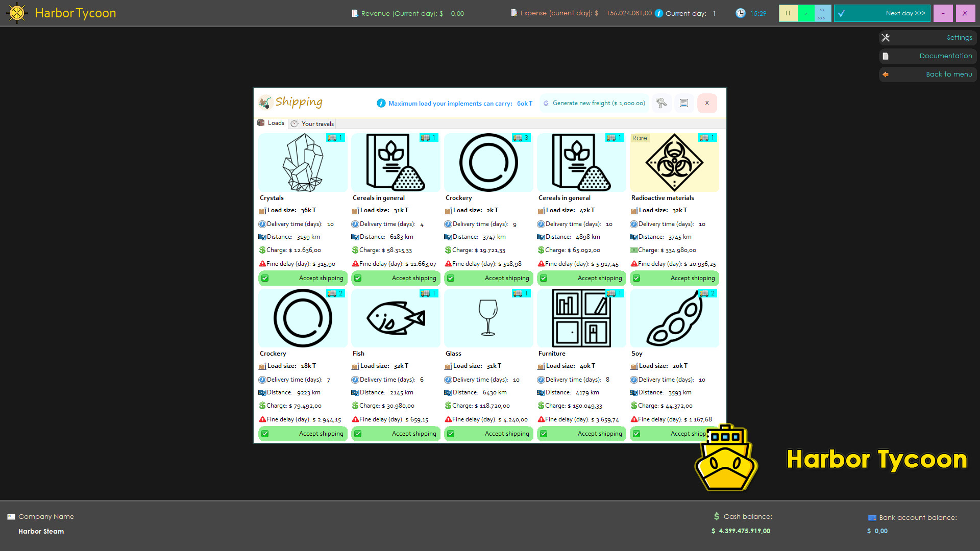Click the clock icon showing 15:29
The height and width of the screenshot is (551, 980).
coord(739,13)
